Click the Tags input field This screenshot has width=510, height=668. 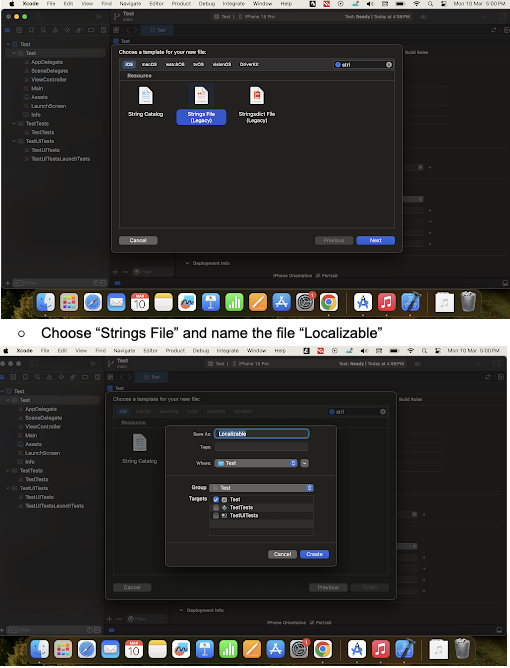(262, 447)
